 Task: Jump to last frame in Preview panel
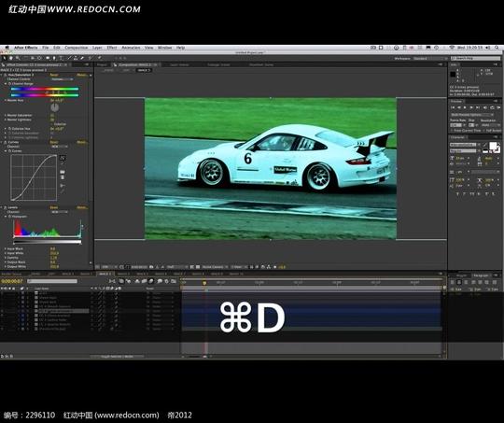click(x=478, y=107)
